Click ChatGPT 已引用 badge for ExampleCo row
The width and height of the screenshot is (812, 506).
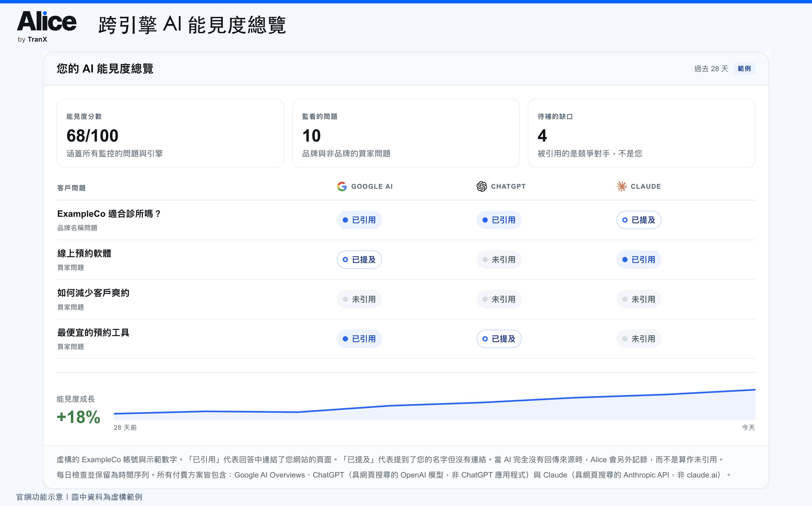pyautogui.click(x=499, y=220)
